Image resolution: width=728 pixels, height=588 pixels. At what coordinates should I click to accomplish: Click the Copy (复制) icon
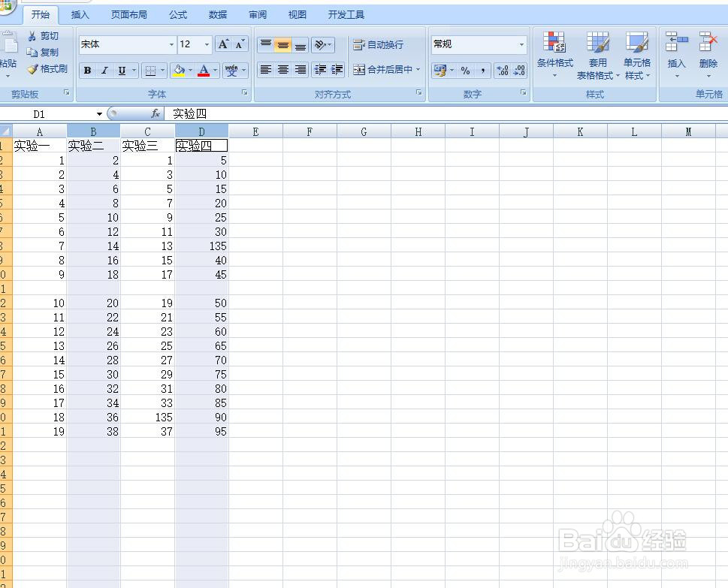coord(32,53)
